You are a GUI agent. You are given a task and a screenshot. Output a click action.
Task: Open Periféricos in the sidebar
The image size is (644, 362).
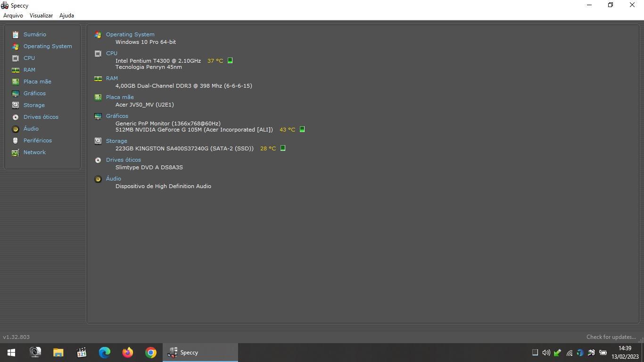(38, 140)
